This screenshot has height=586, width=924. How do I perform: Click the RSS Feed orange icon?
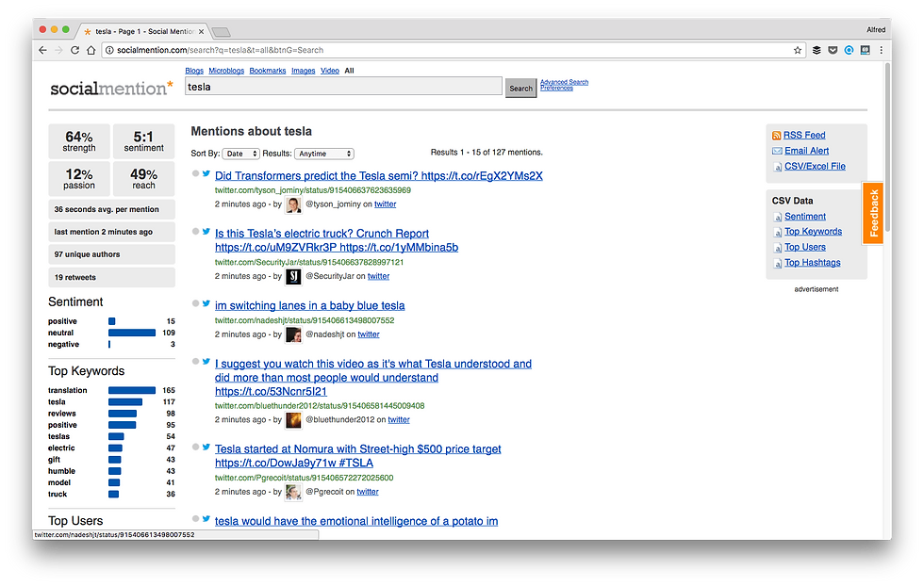coord(776,136)
